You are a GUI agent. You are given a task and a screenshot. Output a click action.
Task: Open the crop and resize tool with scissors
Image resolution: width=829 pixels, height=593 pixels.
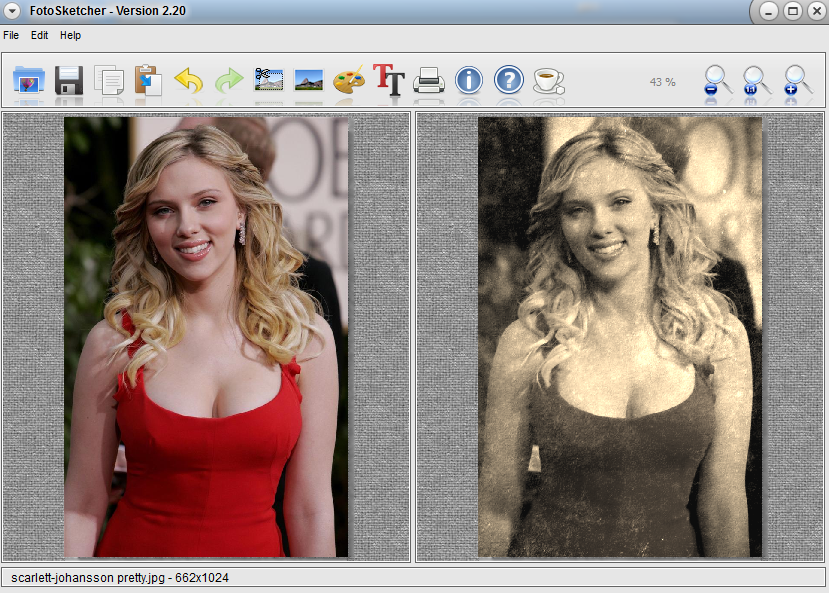[x=269, y=80]
